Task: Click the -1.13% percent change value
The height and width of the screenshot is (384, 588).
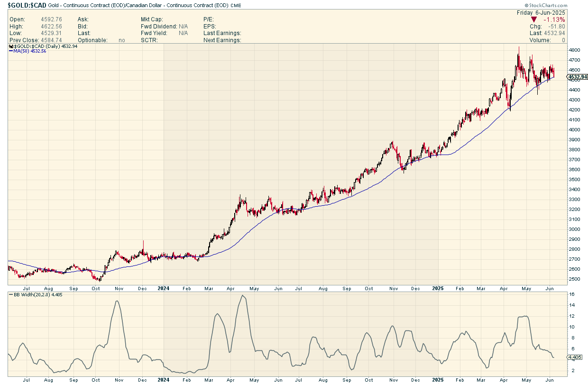Action: 554,19
